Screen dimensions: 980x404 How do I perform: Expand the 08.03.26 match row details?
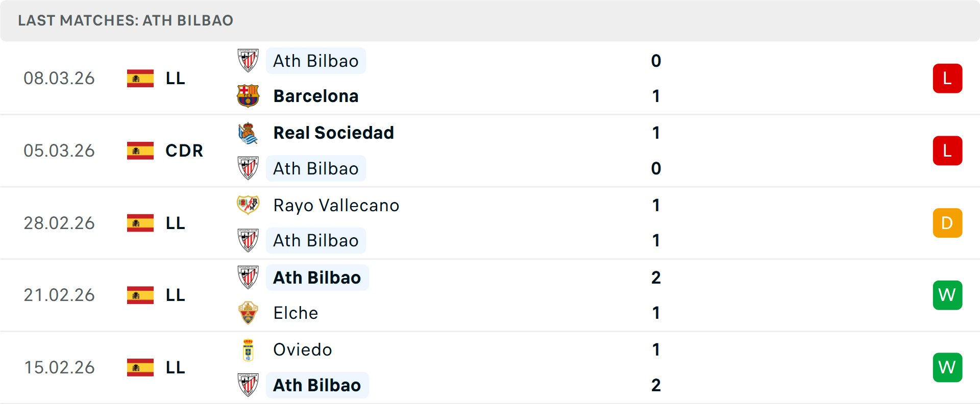[490, 78]
